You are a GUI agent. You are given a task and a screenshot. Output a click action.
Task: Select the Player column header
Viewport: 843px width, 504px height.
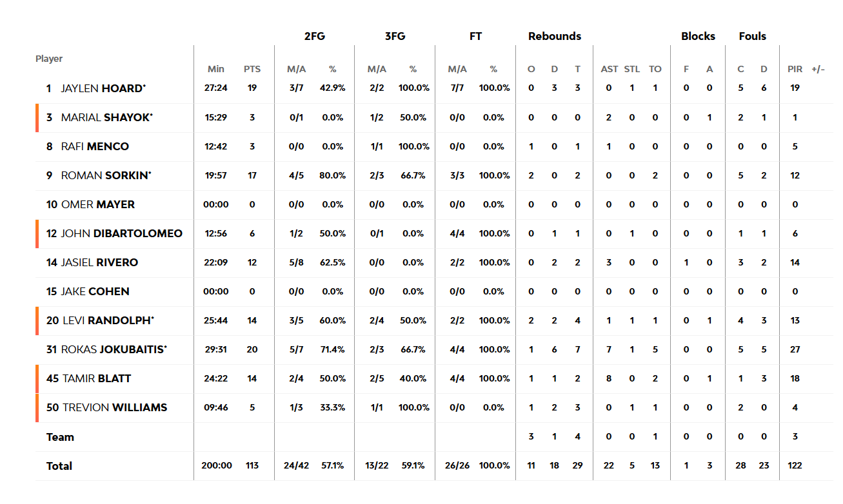pos(49,59)
